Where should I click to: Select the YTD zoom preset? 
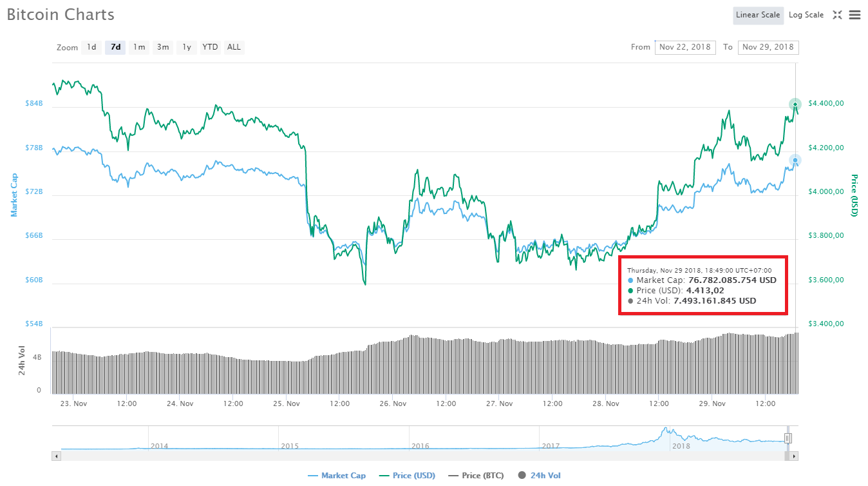click(210, 47)
